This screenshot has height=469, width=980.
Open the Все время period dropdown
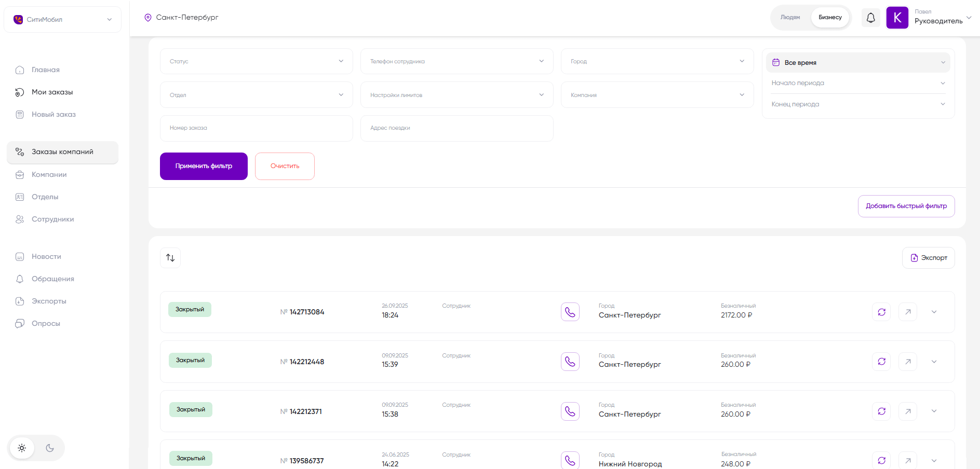click(857, 62)
